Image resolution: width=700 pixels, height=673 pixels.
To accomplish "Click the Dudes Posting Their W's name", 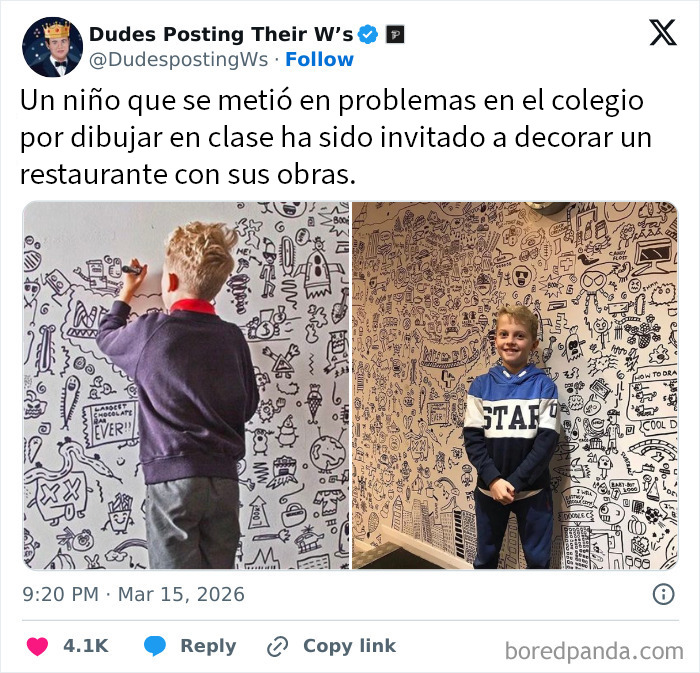I will click(221, 34).
